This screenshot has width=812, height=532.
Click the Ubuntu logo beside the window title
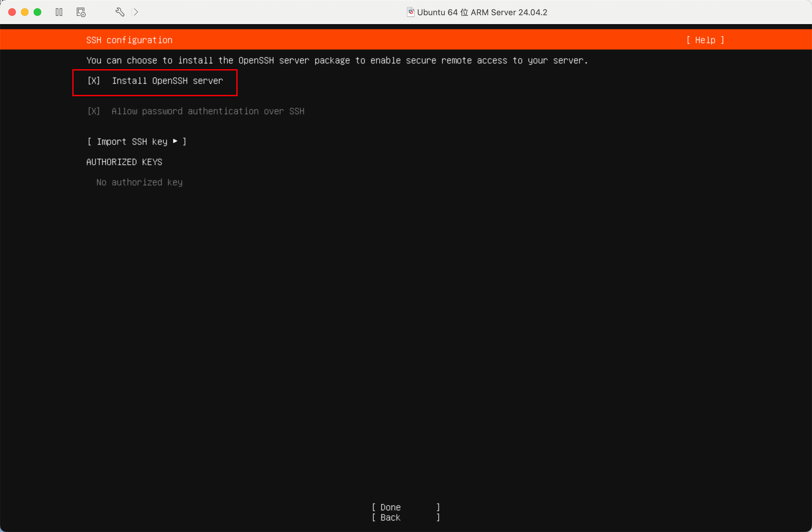(410, 12)
